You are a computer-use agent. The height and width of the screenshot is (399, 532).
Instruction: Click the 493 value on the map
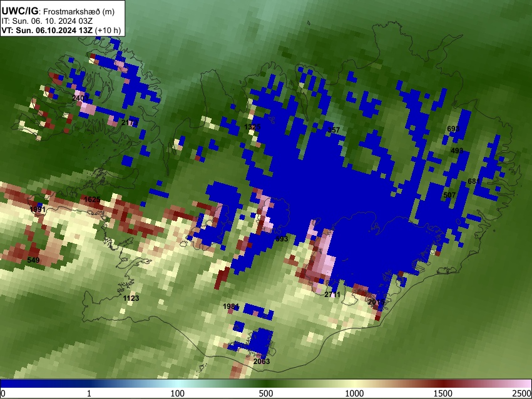point(457,151)
